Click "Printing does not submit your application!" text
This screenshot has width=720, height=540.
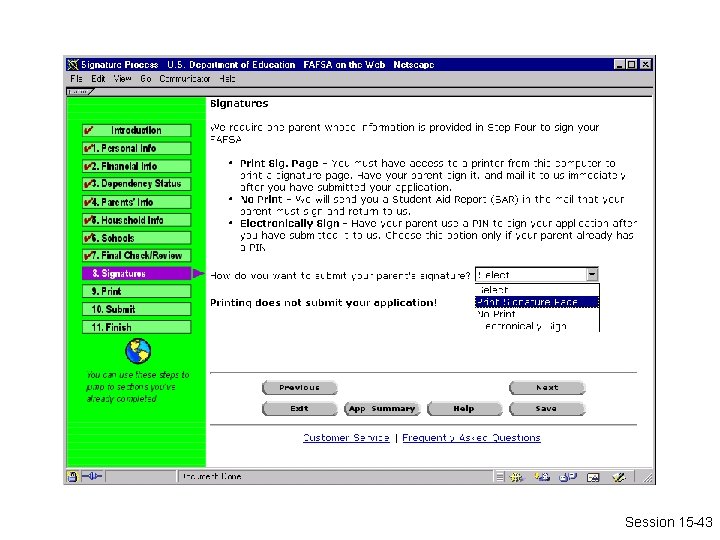[323, 303]
